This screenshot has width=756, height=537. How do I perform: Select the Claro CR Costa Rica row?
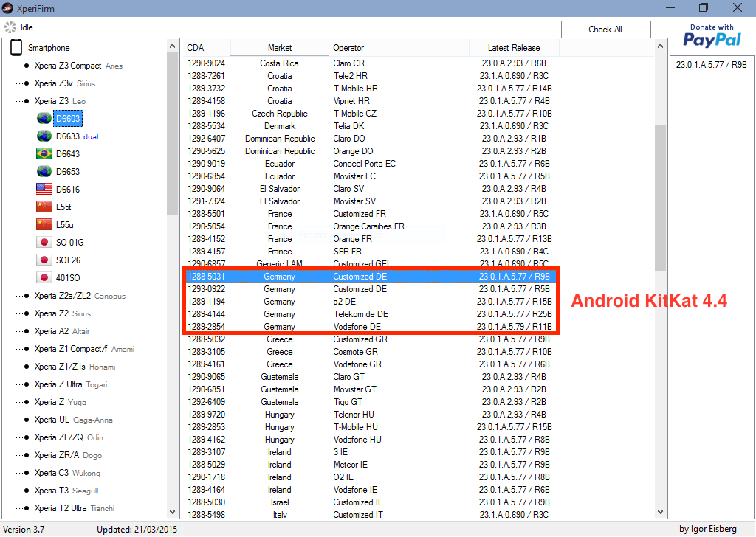pos(370,63)
